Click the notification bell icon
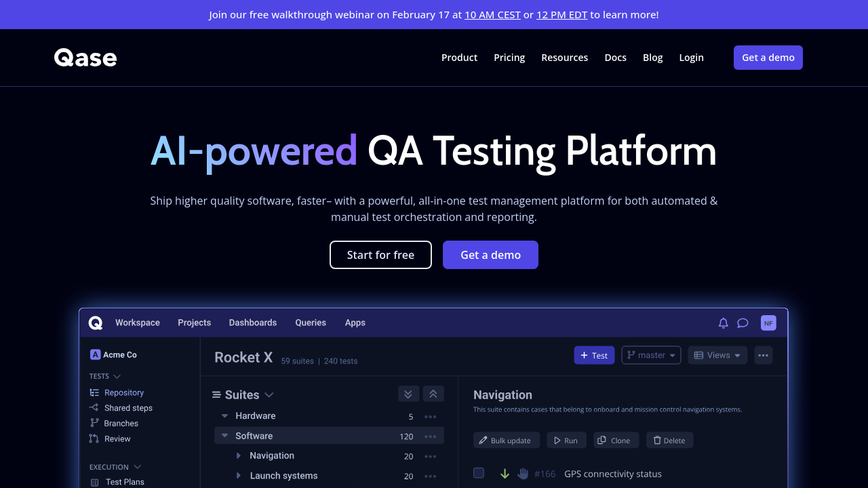868x488 pixels. (724, 323)
